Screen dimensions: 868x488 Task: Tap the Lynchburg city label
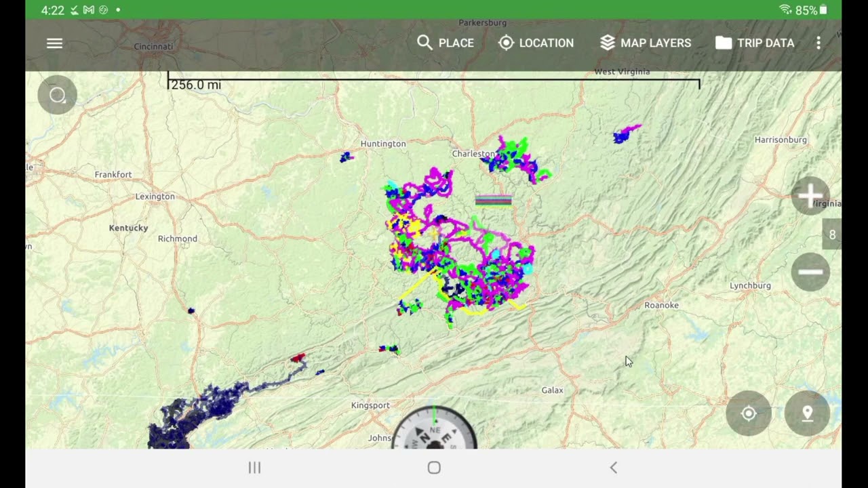pos(750,285)
